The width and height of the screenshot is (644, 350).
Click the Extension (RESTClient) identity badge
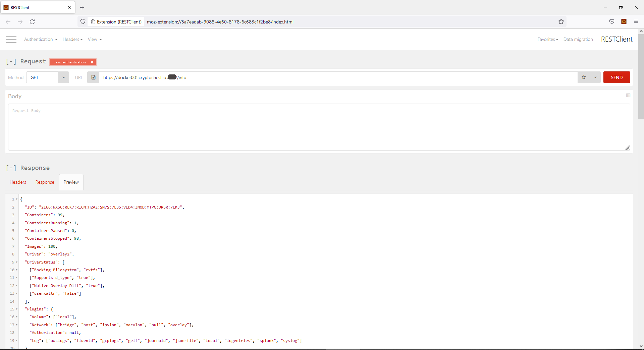pos(116,22)
